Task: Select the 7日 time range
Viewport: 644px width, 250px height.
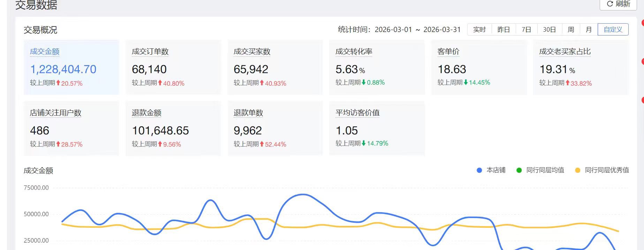Action: [x=526, y=30]
